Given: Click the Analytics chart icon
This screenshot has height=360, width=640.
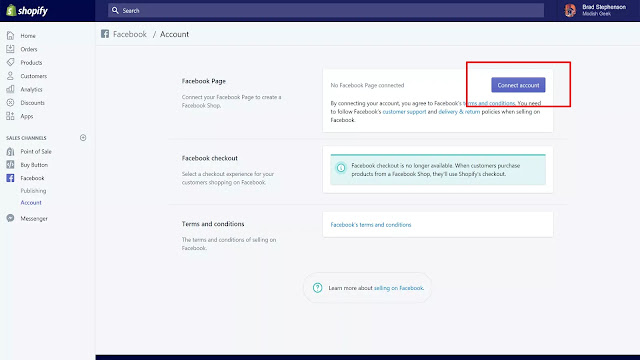Looking at the screenshot, I should click(x=10, y=89).
